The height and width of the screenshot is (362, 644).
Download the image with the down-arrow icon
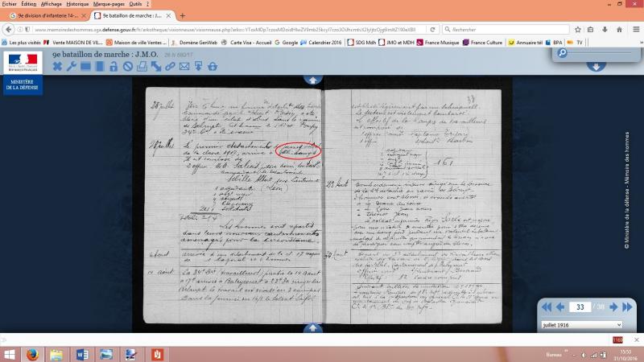point(198,67)
